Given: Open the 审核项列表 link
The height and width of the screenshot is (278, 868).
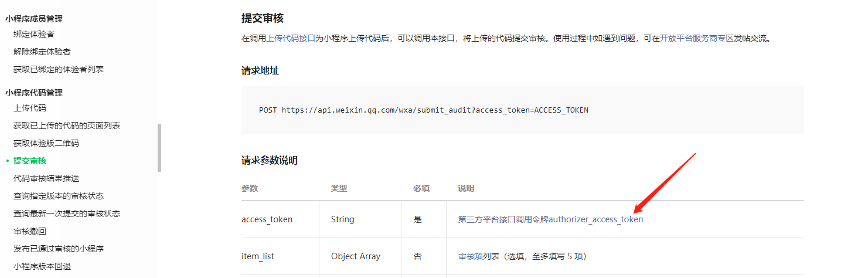Looking at the screenshot, I should pos(478,256).
